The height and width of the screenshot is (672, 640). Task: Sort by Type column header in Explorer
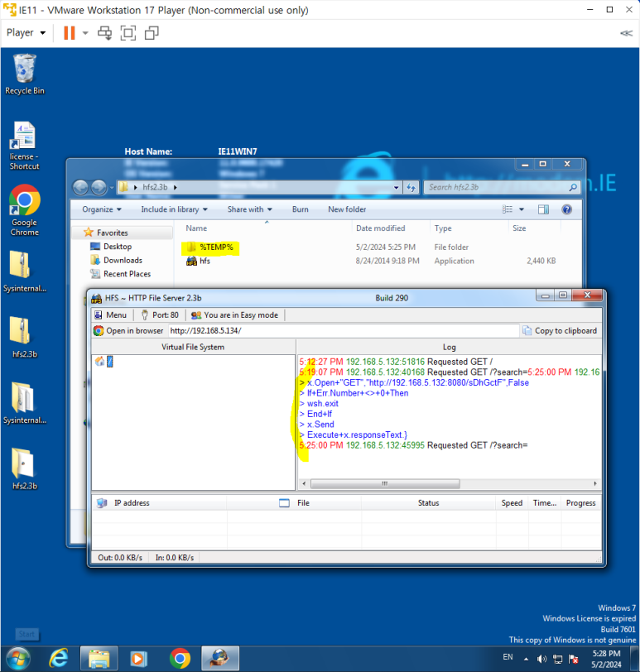click(443, 228)
